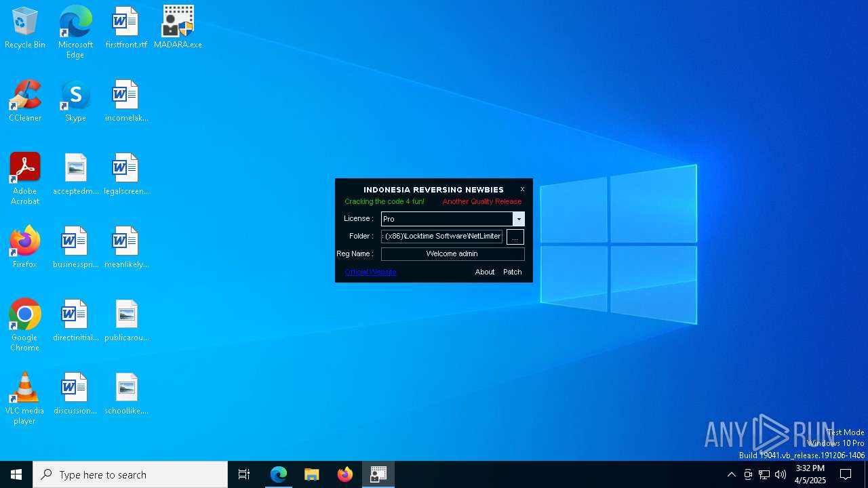
Task: Open Task View from the taskbar
Action: point(244,474)
